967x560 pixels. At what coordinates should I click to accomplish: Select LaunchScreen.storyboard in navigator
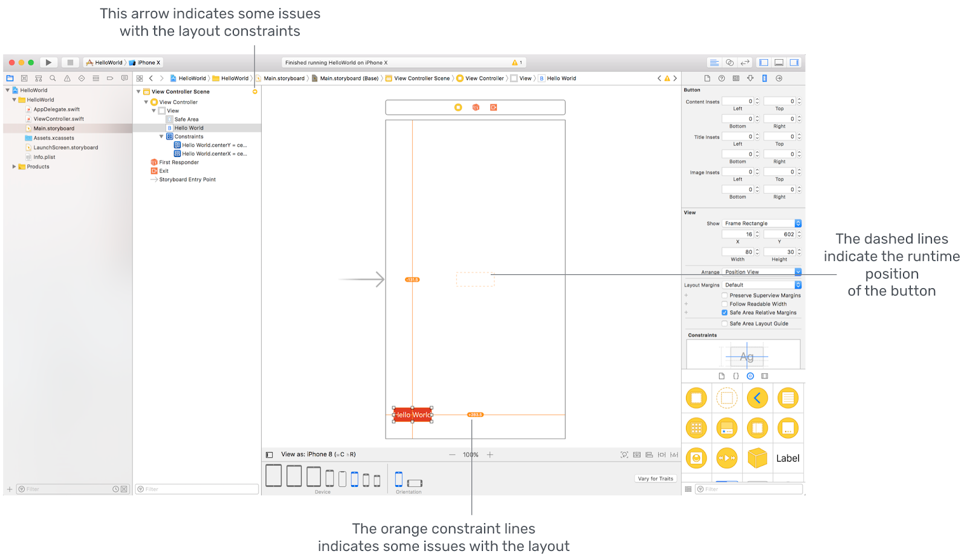tap(65, 147)
